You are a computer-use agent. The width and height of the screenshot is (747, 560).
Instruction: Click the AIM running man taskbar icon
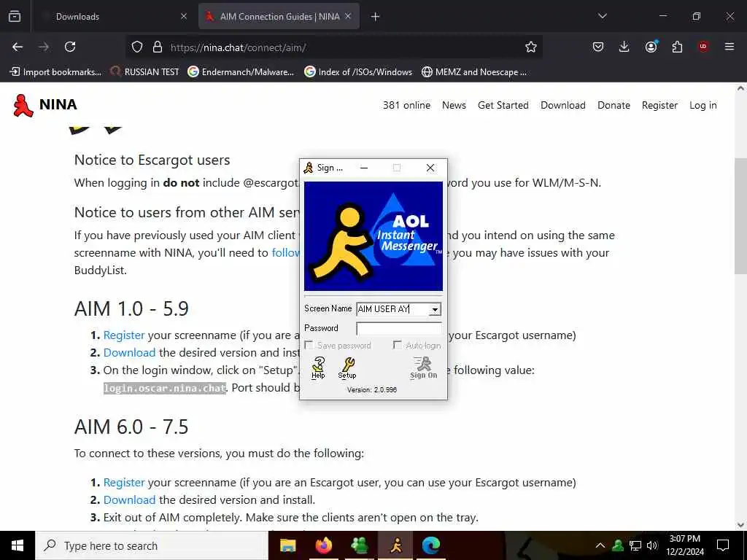[x=395, y=545]
